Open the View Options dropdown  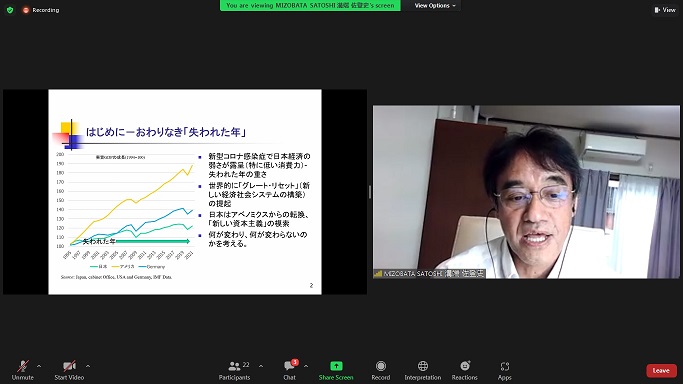(x=434, y=6)
